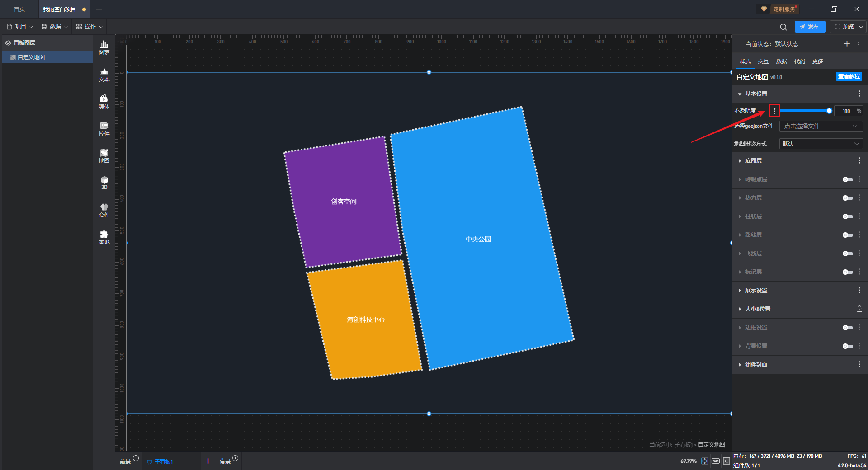Enable the 边框设置 toggle
The image size is (868, 470).
848,328
